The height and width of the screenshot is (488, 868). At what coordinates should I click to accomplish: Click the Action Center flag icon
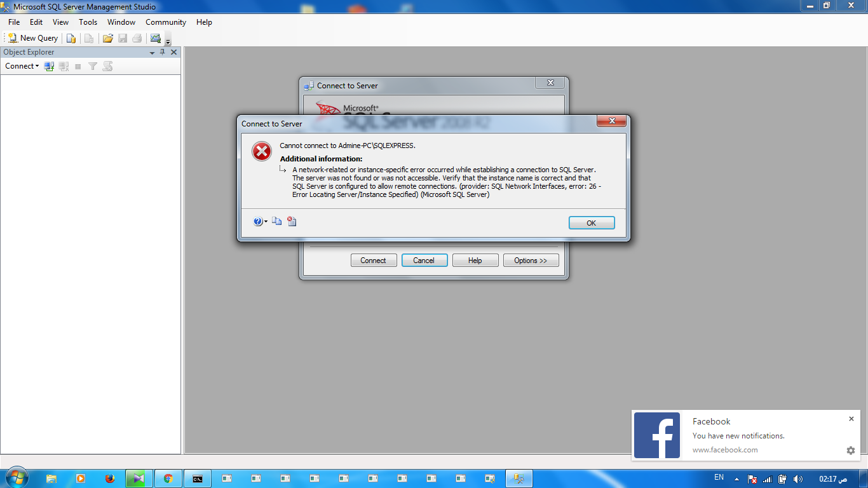752,479
